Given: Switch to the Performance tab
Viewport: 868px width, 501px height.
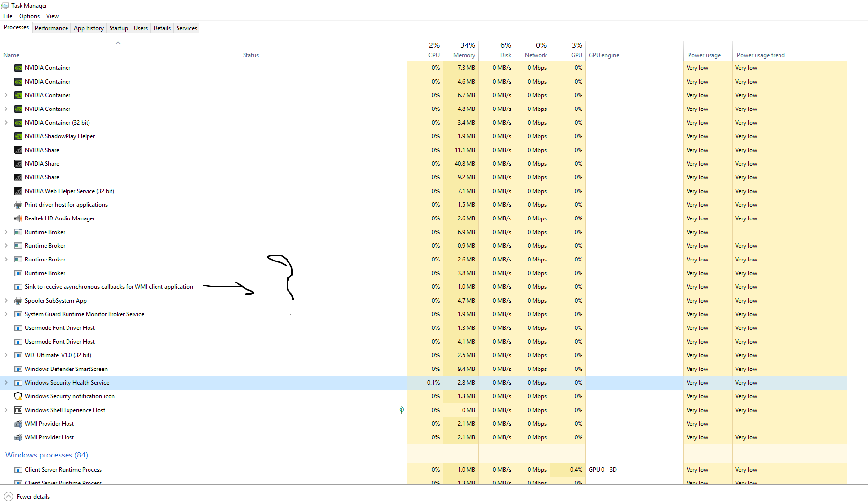Looking at the screenshot, I should coord(51,28).
